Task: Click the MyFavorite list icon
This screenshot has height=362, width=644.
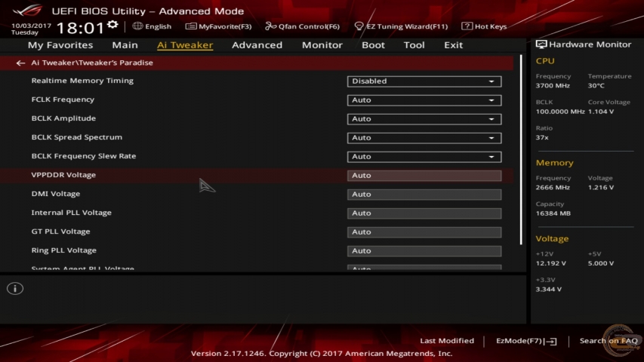Action: (x=190, y=26)
